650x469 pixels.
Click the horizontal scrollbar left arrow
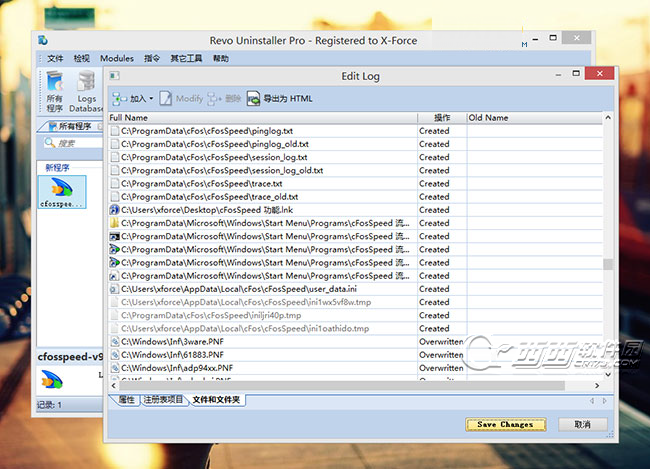pyautogui.click(x=114, y=386)
